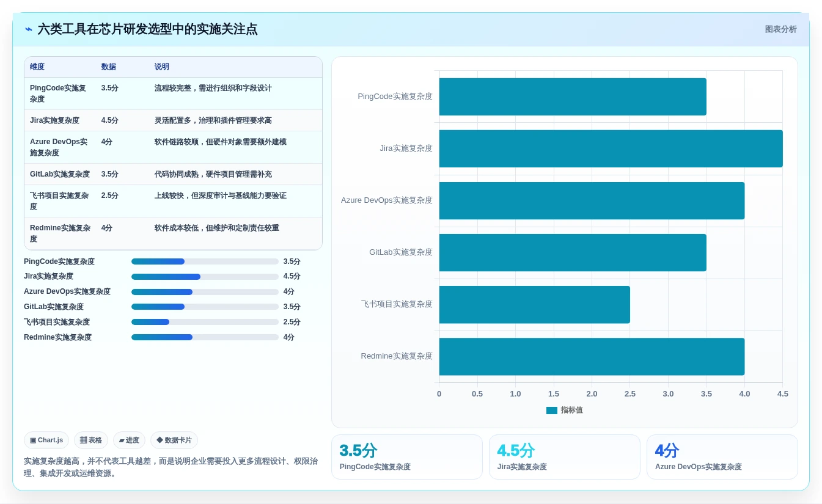Screen dimensions: 822x504
Task: Select table row Redmine实施复杂度
Action: point(173,233)
